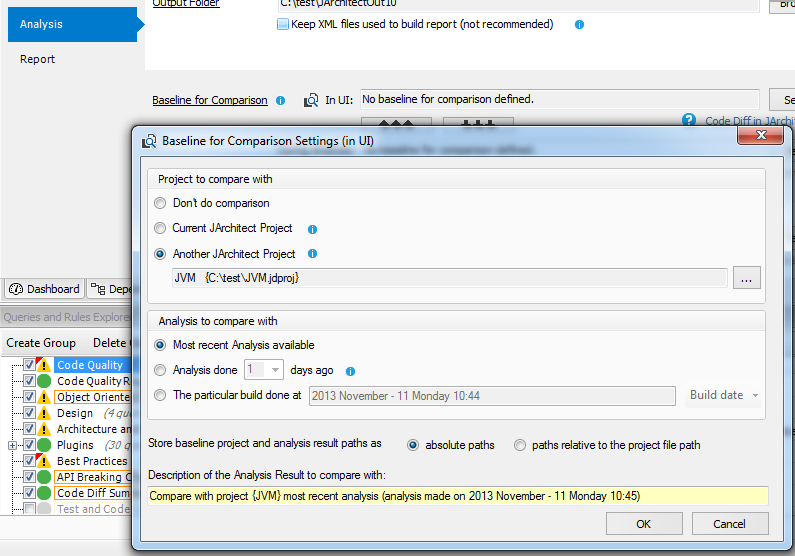Click the browse button for JVM project path

click(x=746, y=279)
